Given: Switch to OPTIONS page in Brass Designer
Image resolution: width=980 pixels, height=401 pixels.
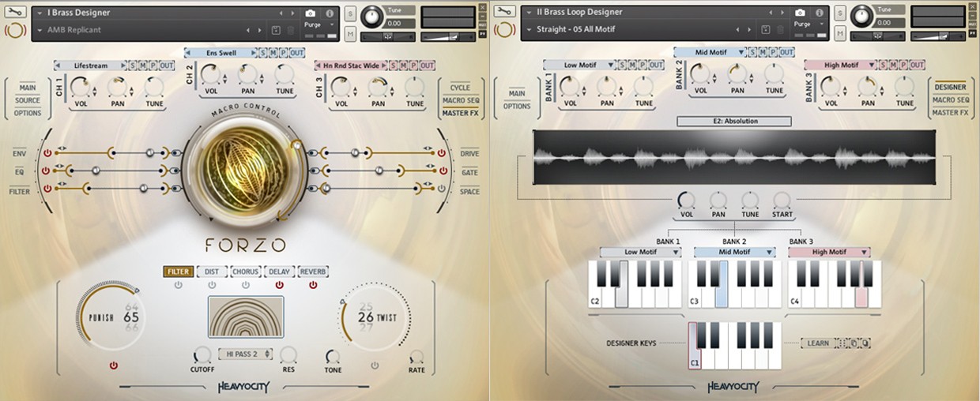Looking at the screenshot, I should pyautogui.click(x=28, y=113).
